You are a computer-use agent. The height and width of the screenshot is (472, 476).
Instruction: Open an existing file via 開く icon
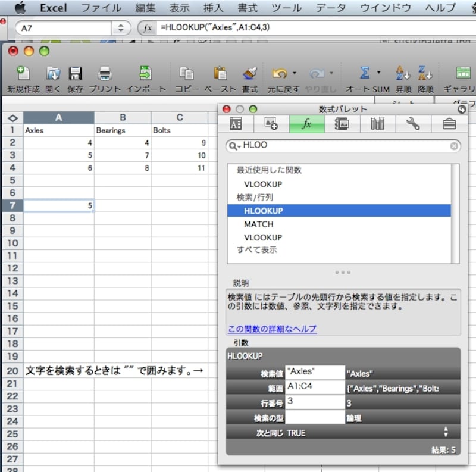pos(52,73)
